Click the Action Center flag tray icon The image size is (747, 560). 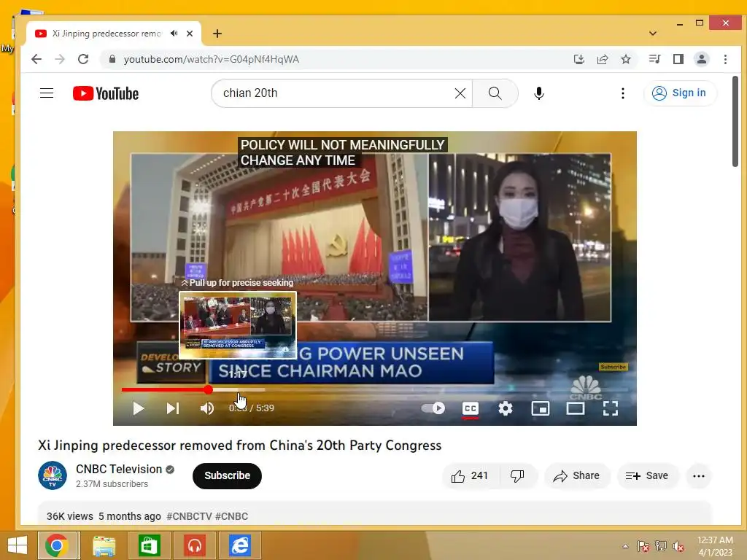pos(643,546)
